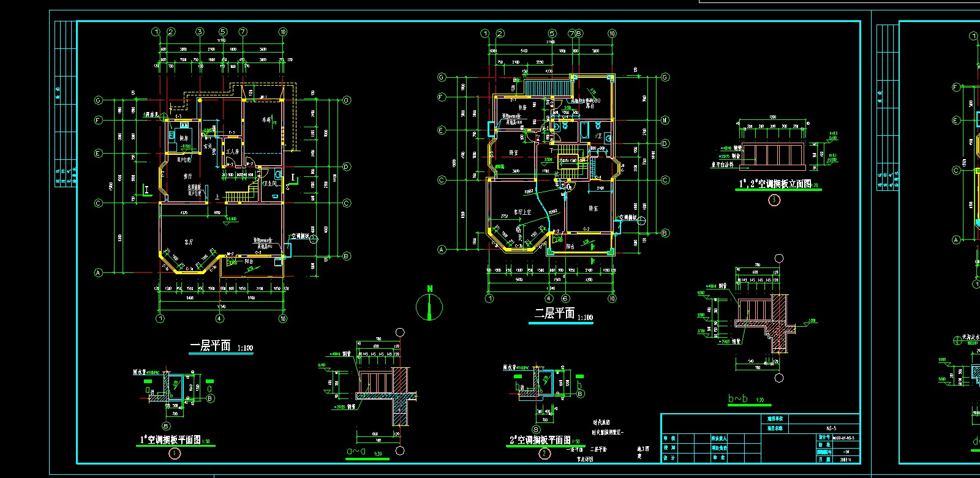
Task: Click 空调搁板 callout beside first-floor plan
Action: (x=301, y=235)
